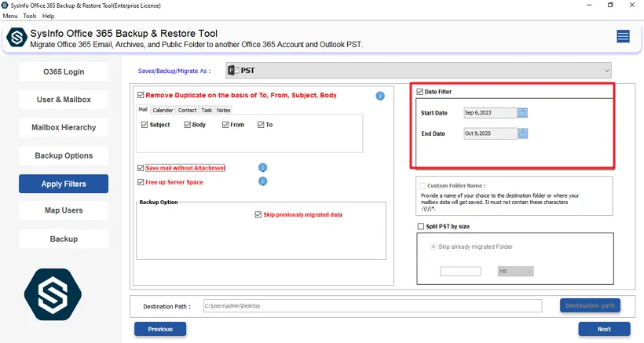The width and height of the screenshot is (644, 343).
Task: Click the Start Date calendar icon
Action: (523, 113)
